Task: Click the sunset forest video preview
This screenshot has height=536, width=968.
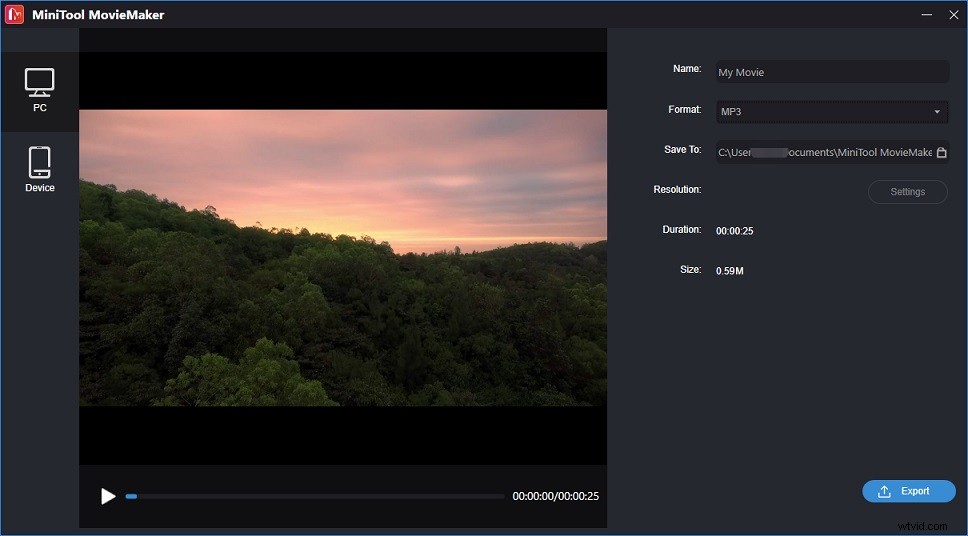Action: point(342,257)
